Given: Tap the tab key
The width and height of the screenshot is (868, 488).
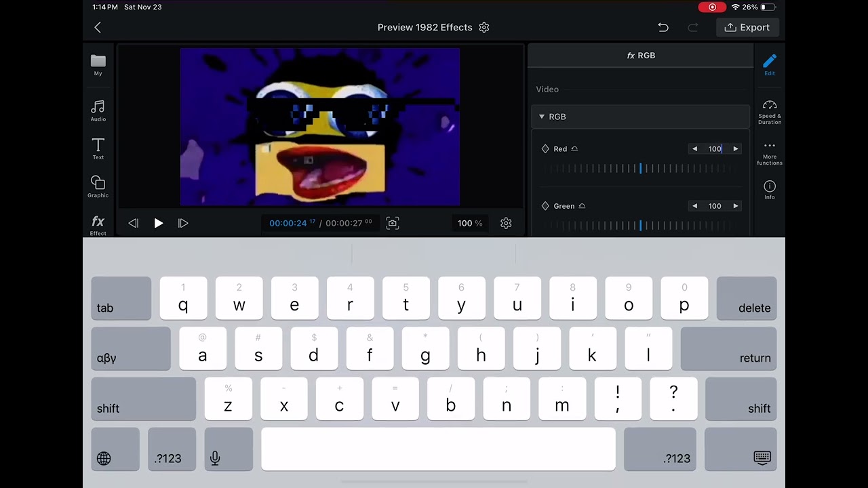Looking at the screenshot, I should [x=121, y=298].
